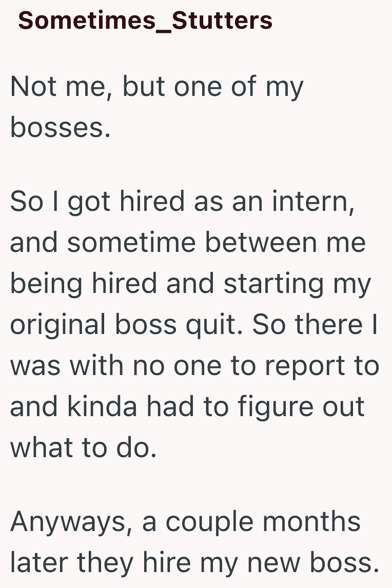Click the word 'intern,' in second paragraph
The height and width of the screenshot is (588, 392).
coord(313,202)
